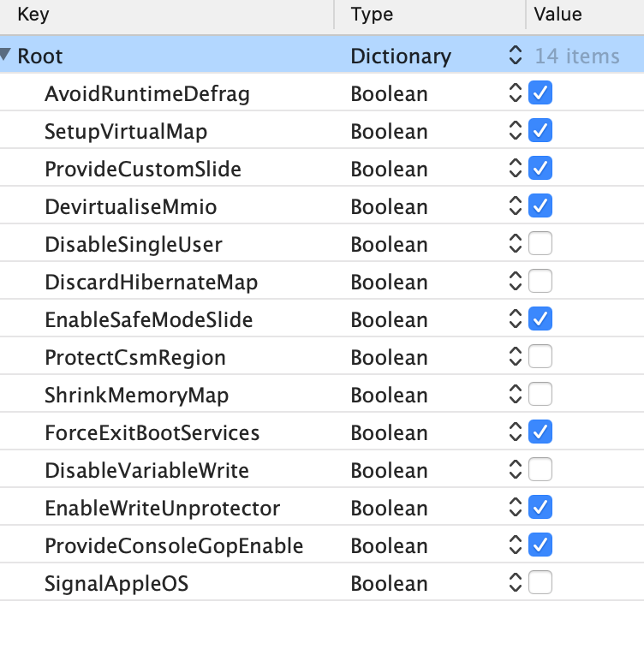Uncheck ForceExitBootServices checkbox
The height and width of the screenshot is (649, 644).
540,432
